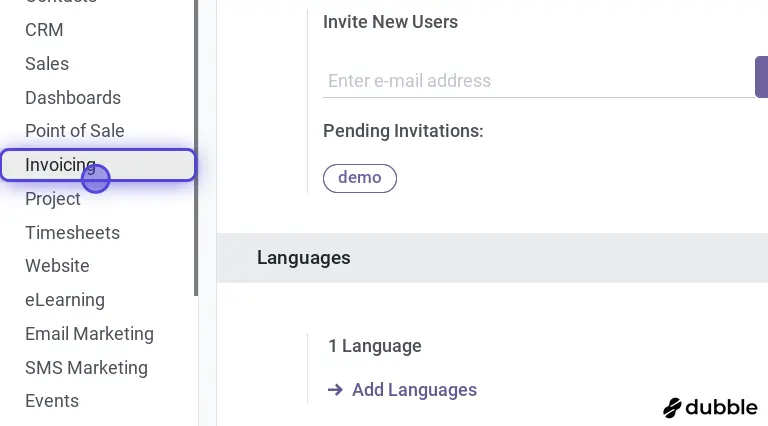Viewport: 768px width, 426px height.
Task: Click the sidebar vertical scrollbar
Action: point(196,150)
